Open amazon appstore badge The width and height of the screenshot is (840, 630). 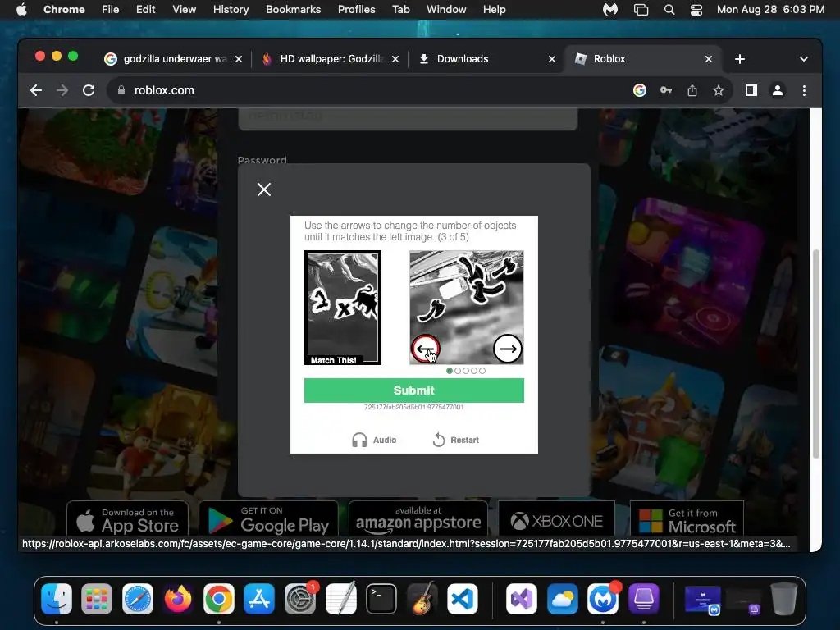418,519
